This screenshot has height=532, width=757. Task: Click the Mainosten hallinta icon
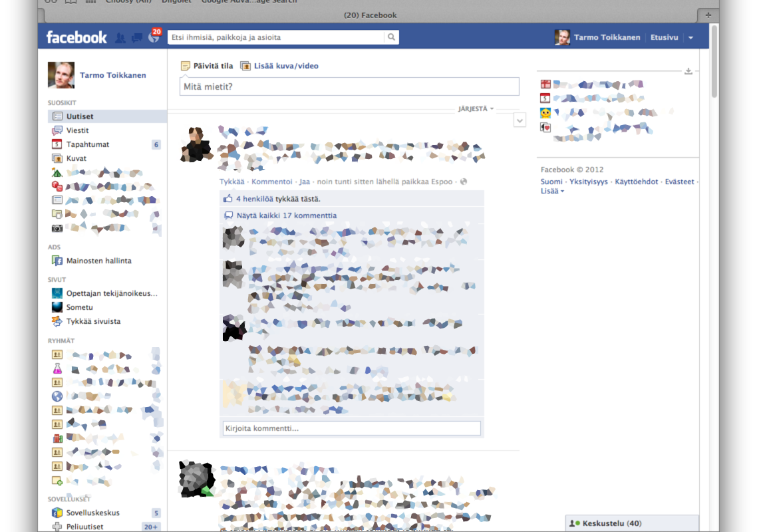57,261
